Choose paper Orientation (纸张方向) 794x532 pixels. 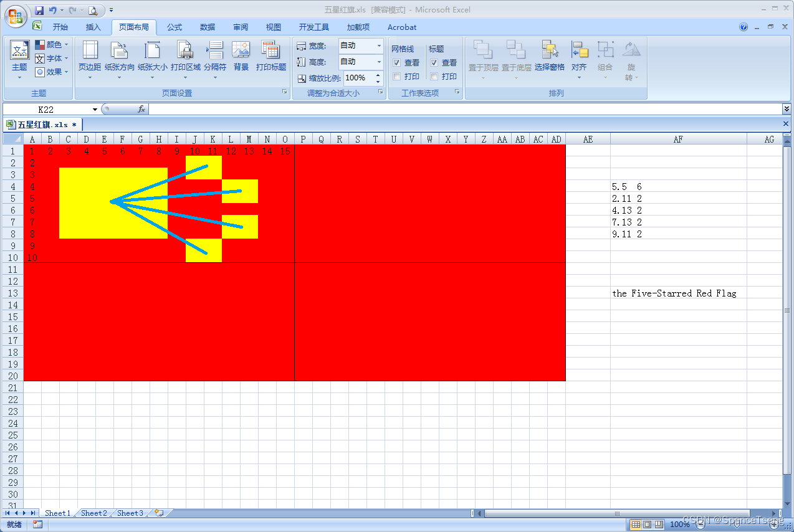[119, 60]
